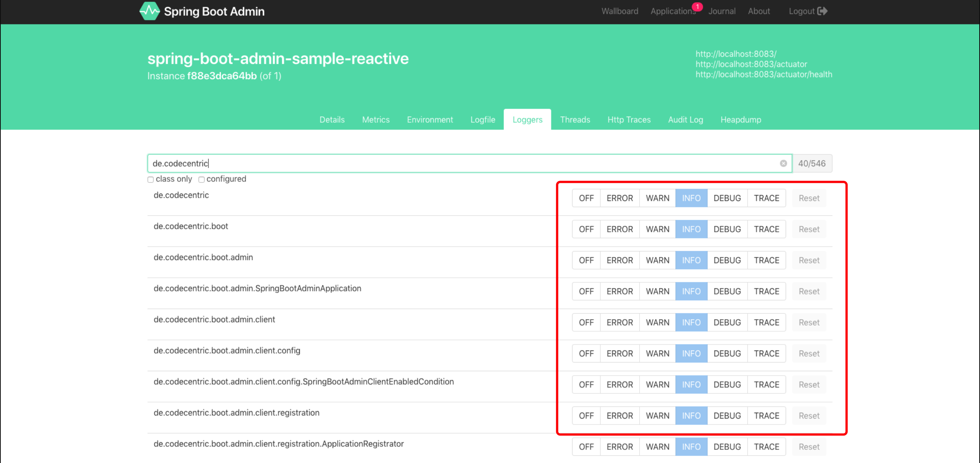Reset the de.codecentric.boot.admin.client.registration logger
980x463 pixels.
pos(809,416)
